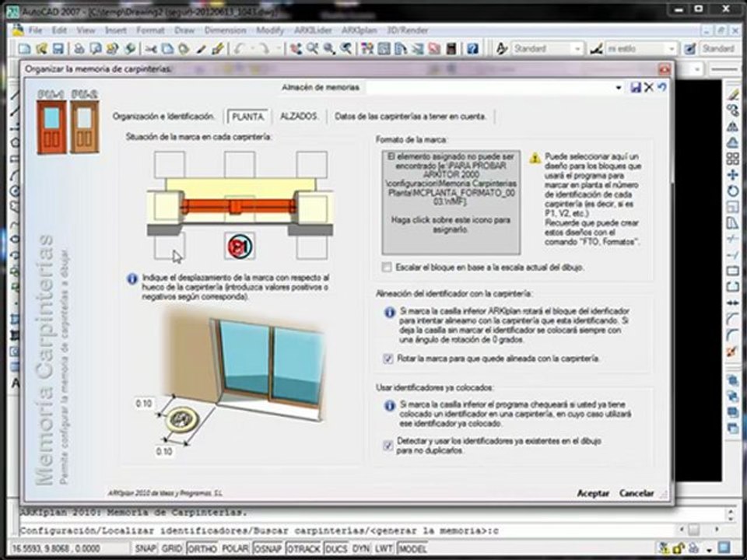Toggle LWT lineweight in status bar

pyautogui.click(x=384, y=549)
